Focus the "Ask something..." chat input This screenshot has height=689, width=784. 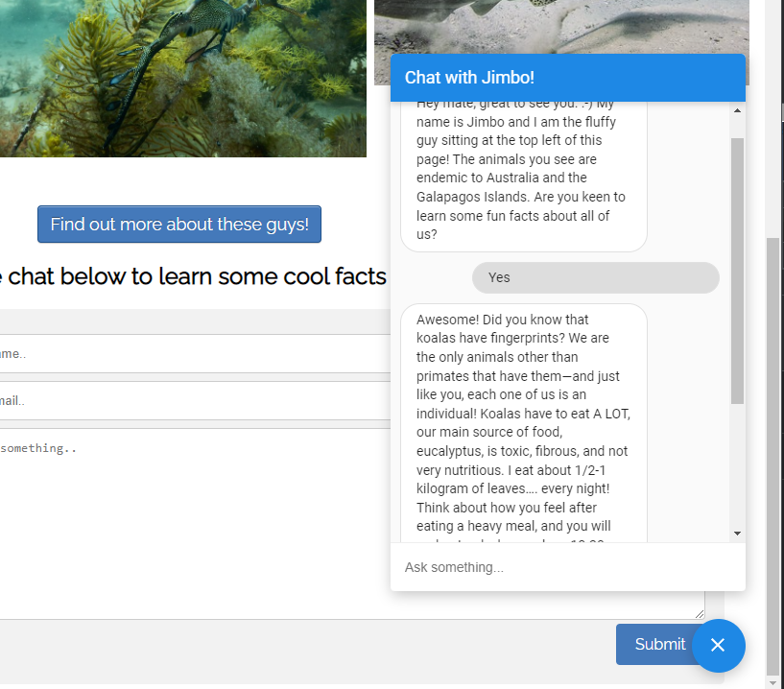[566, 567]
